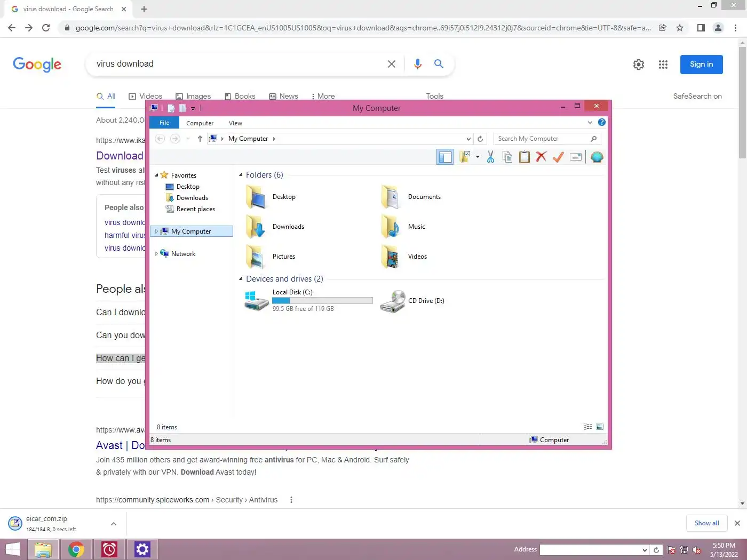Click the Explorer search magnifier icon

coord(594,139)
